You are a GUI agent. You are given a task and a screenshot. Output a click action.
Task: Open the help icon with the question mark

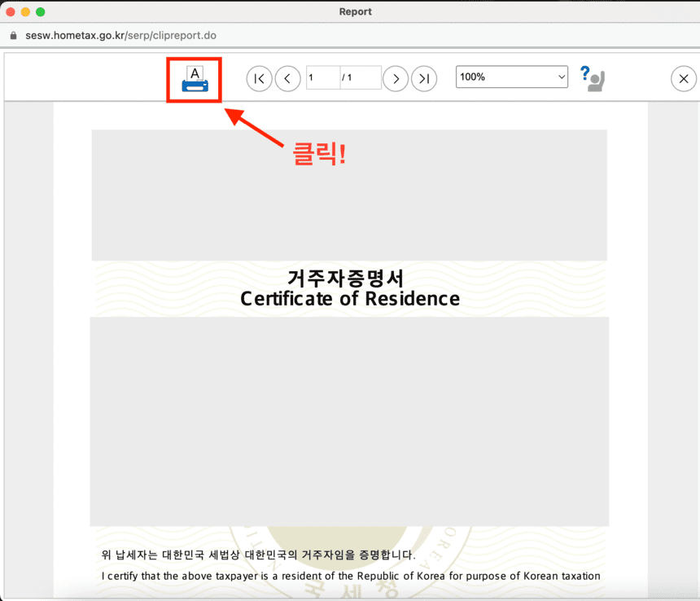(x=593, y=78)
